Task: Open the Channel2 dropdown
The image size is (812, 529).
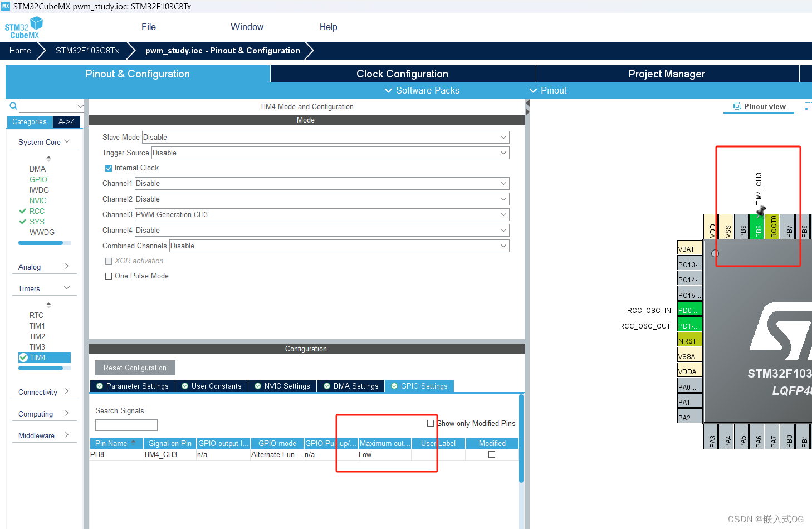Action: (x=322, y=199)
